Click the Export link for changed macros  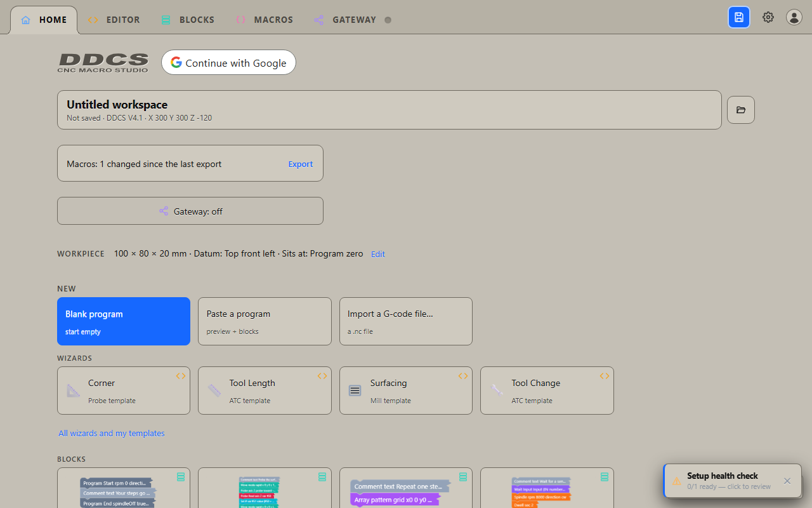[x=301, y=164]
